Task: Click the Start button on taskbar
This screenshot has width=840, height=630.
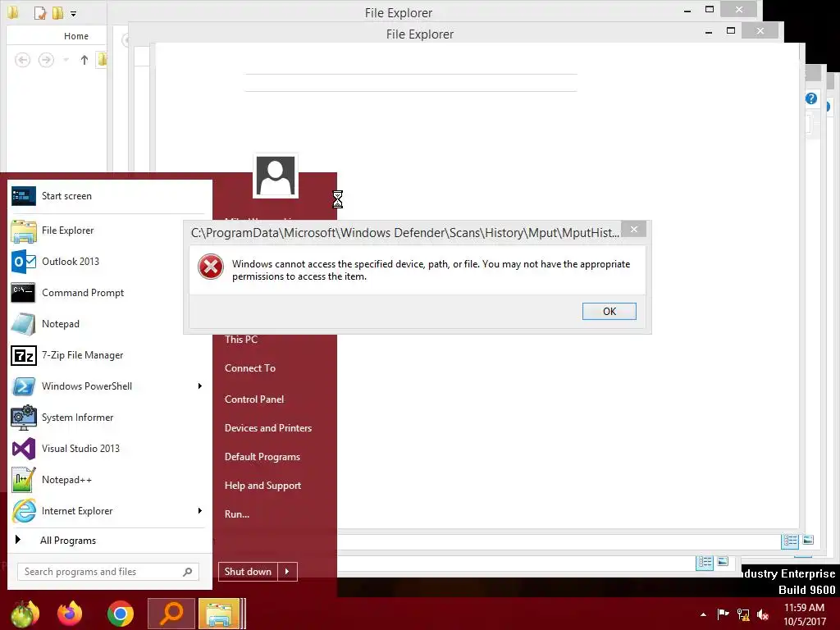Action: [x=25, y=614]
